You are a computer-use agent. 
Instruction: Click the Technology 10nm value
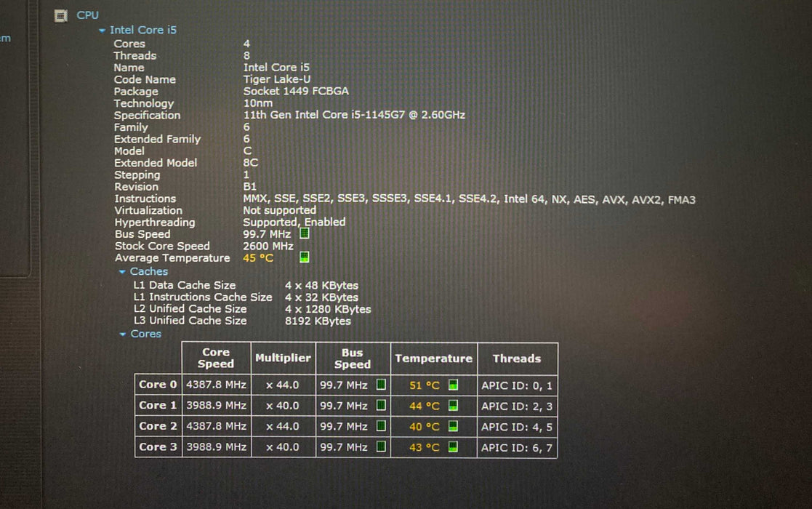(258, 103)
